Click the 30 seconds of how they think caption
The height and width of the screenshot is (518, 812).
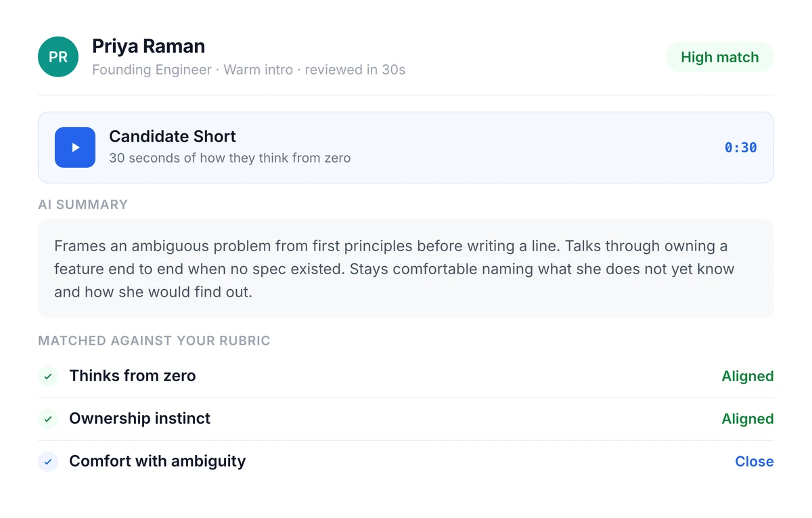[230, 158]
